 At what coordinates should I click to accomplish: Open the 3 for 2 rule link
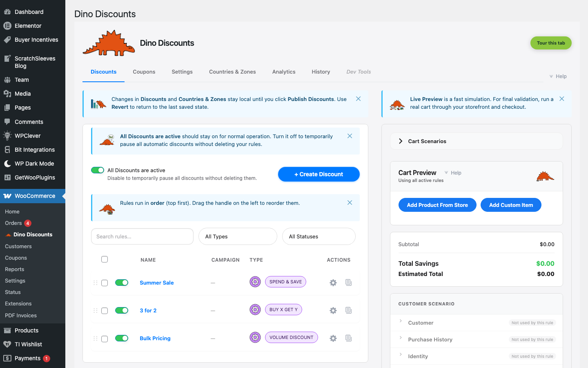click(148, 310)
